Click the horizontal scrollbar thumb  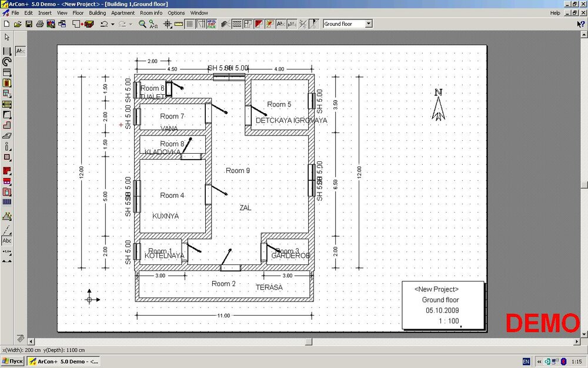click(x=308, y=342)
